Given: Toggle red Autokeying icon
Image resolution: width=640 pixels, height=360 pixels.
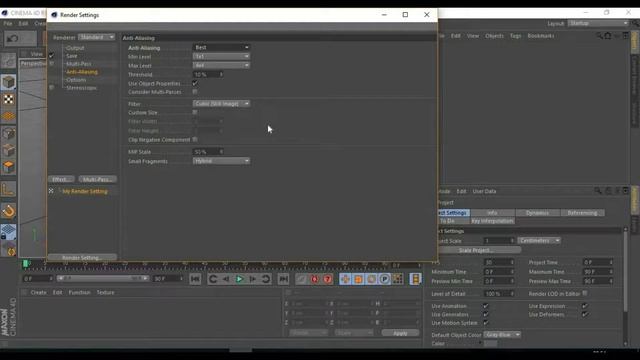Looking at the screenshot, I should click(x=328, y=279).
